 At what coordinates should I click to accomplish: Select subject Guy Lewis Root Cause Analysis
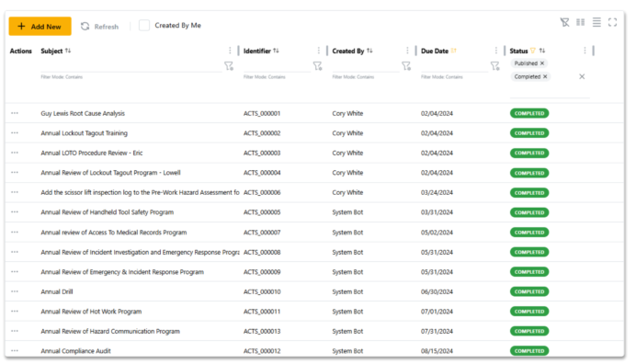83,114
